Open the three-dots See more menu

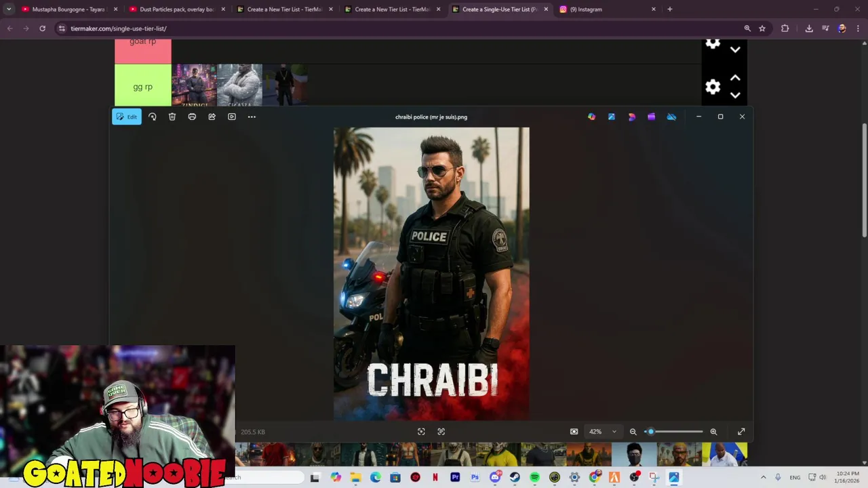[x=252, y=117]
